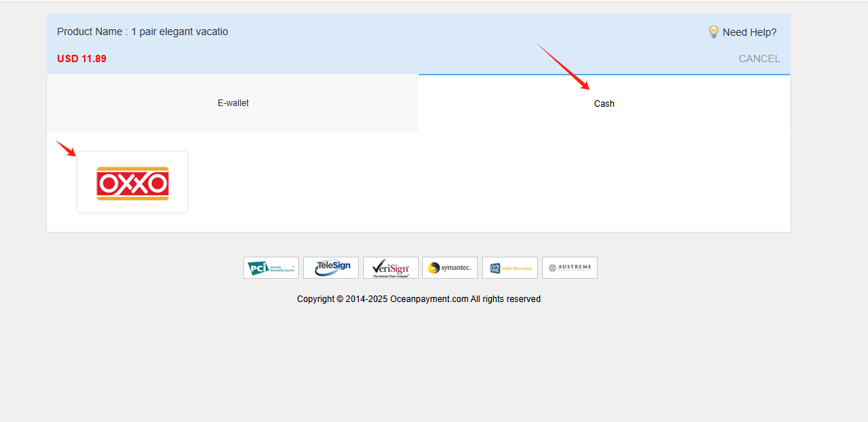
Task: Click the PCI Security Standards Council badge
Action: click(270, 268)
